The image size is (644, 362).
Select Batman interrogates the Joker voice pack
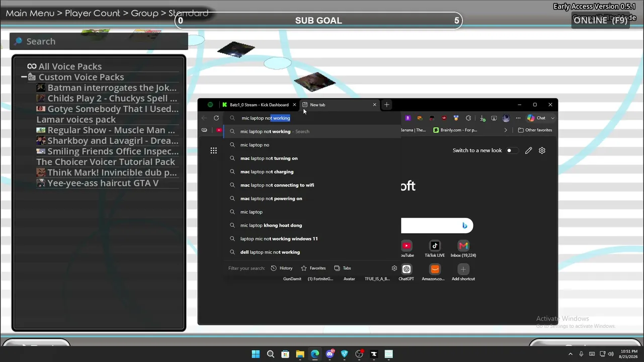107,87
